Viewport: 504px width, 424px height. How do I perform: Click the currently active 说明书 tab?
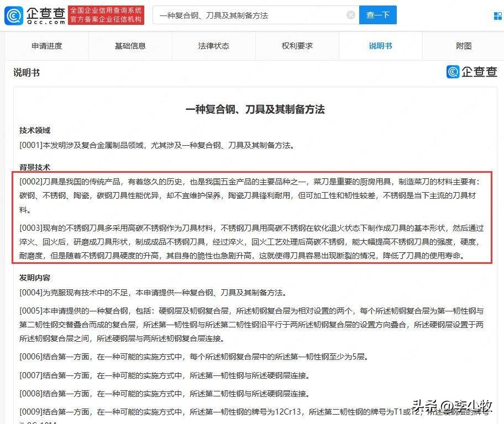click(x=380, y=46)
